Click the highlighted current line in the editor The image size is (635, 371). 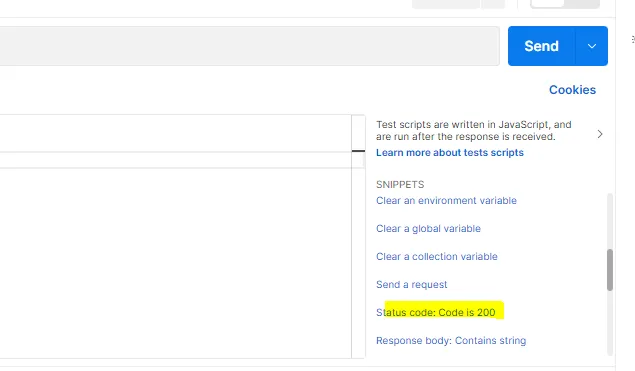pyautogui.click(x=175, y=160)
